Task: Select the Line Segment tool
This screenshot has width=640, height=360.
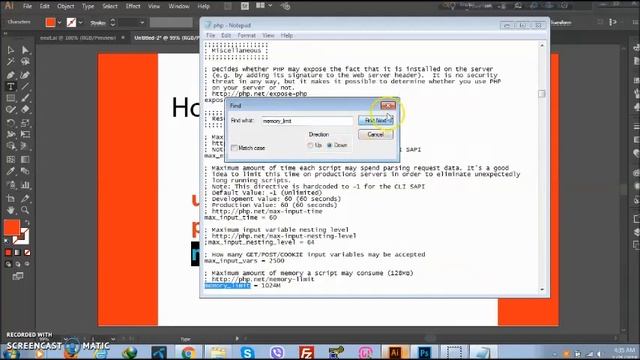Action: point(25,86)
